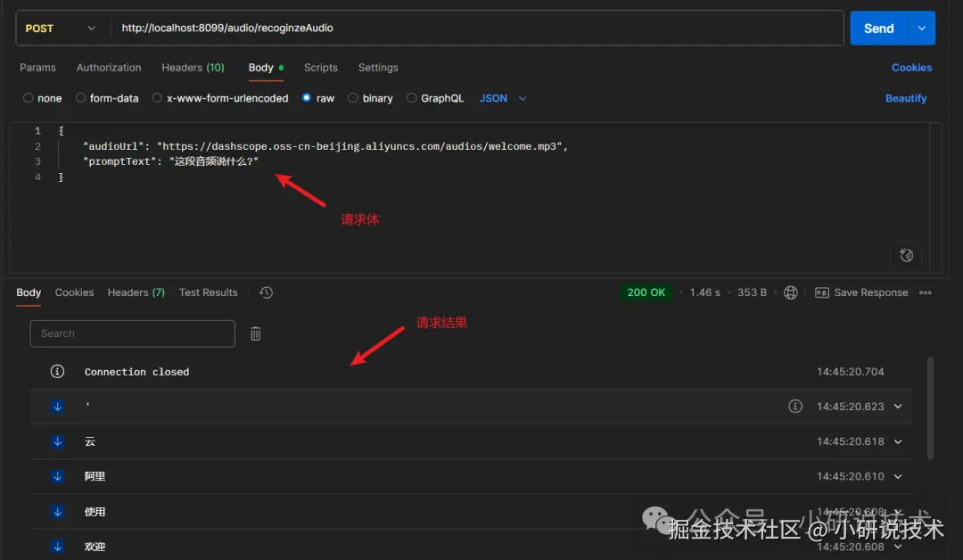
Task: Clear messages with the trash icon
Action: (256, 334)
